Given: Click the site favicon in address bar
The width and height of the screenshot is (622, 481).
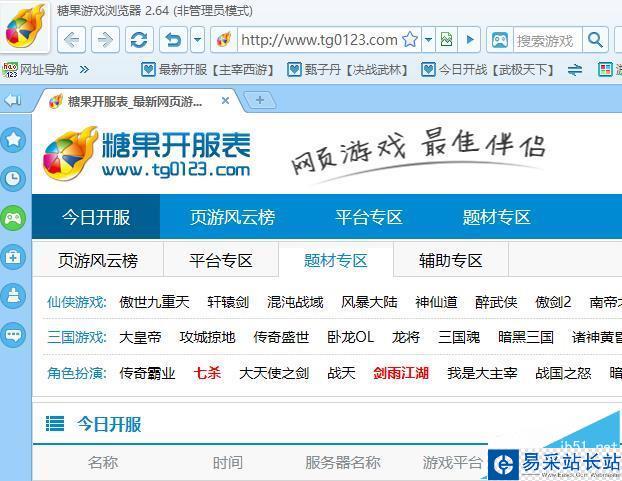Looking at the screenshot, I should [x=224, y=40].
